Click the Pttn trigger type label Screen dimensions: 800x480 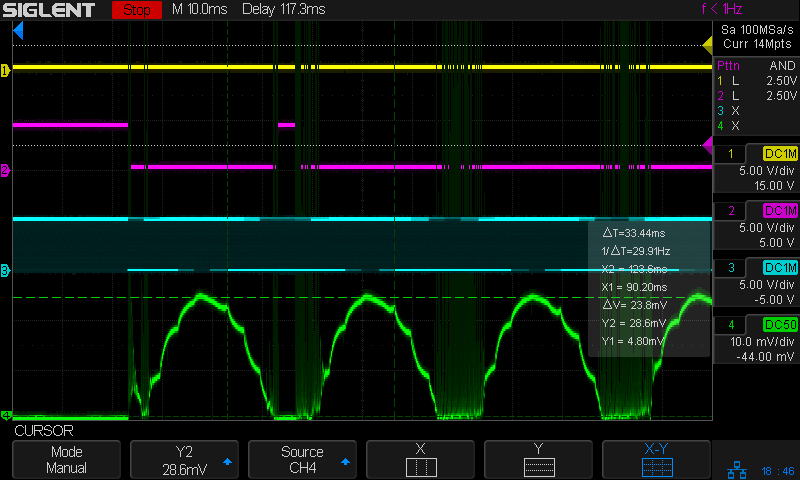coord(728,66)
